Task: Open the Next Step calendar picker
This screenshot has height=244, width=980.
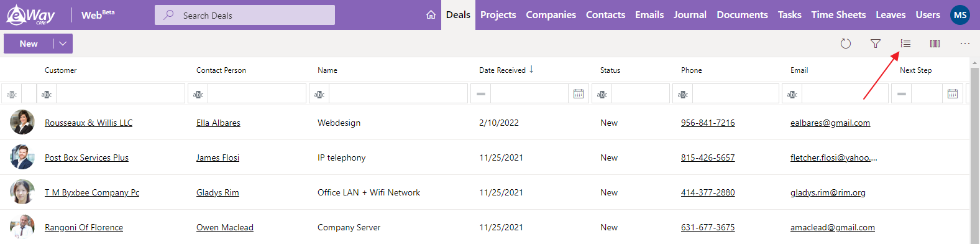Action: (953, 94)
